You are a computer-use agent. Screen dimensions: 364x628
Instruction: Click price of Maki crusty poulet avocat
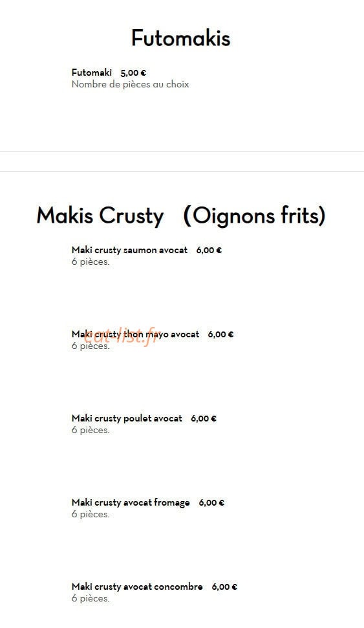pos(204,418)
